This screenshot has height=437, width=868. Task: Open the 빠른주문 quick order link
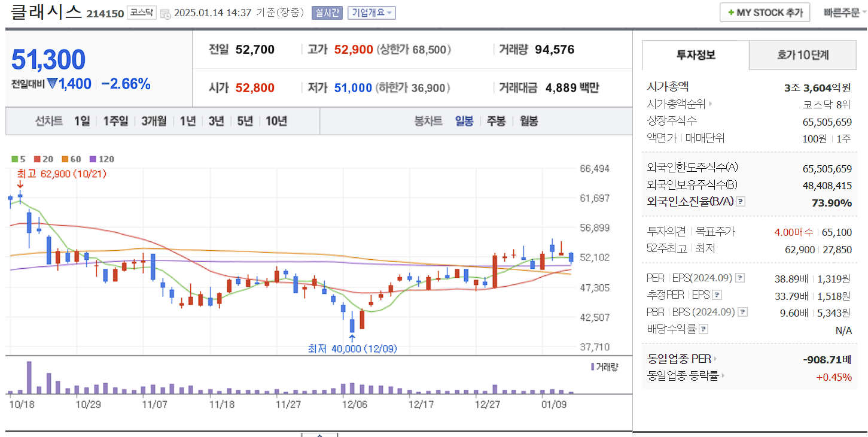coord(842,12)
